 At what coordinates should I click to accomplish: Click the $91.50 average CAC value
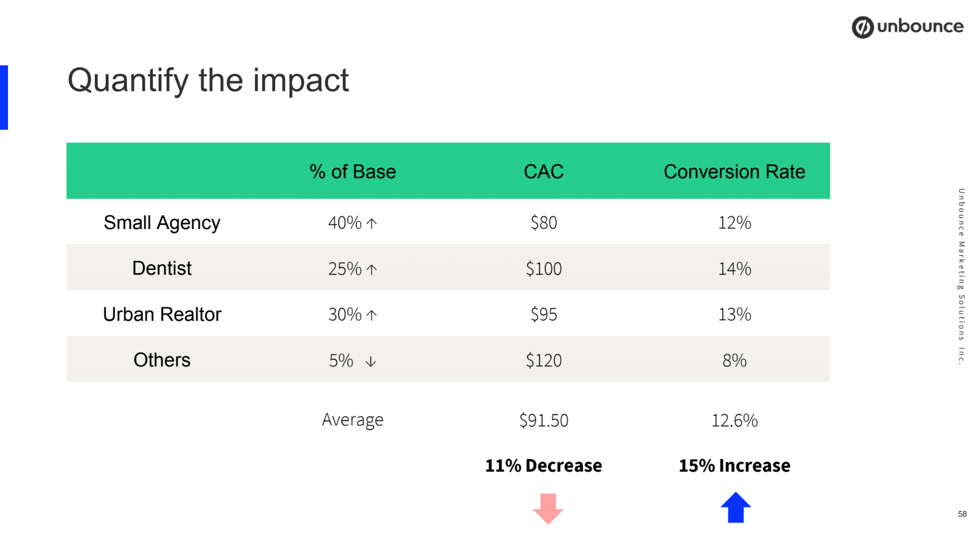[543, 420]
